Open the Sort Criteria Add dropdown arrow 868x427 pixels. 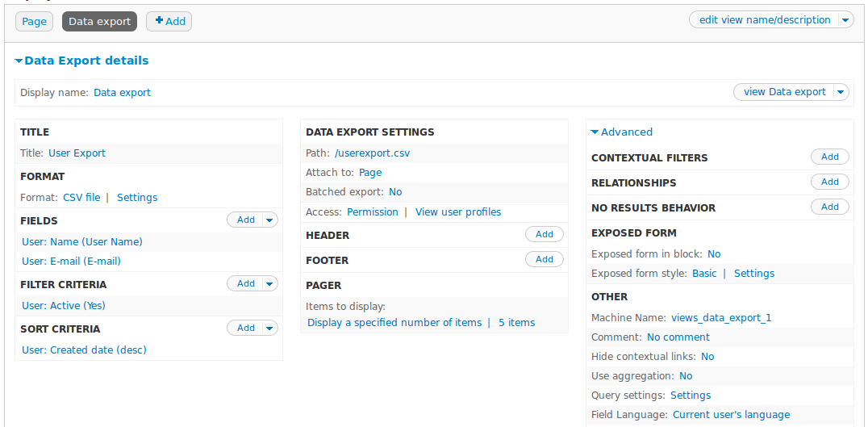point(270,328)
